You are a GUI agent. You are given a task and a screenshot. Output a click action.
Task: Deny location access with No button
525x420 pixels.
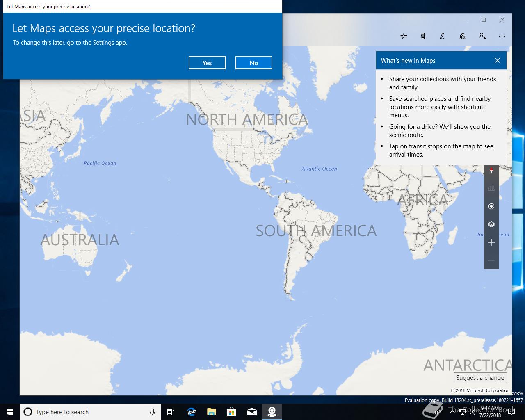[x=253, y=63]
